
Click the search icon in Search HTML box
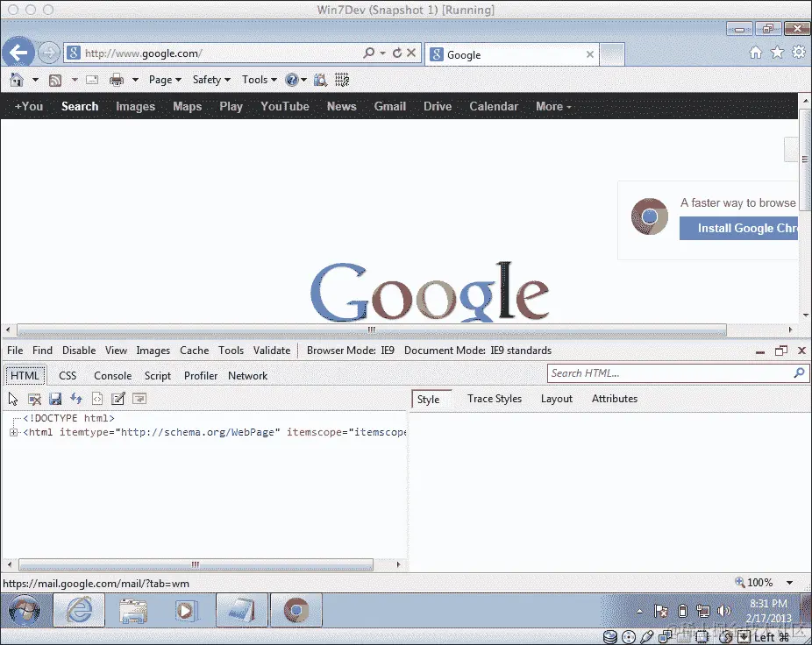[x=799, y=372]
